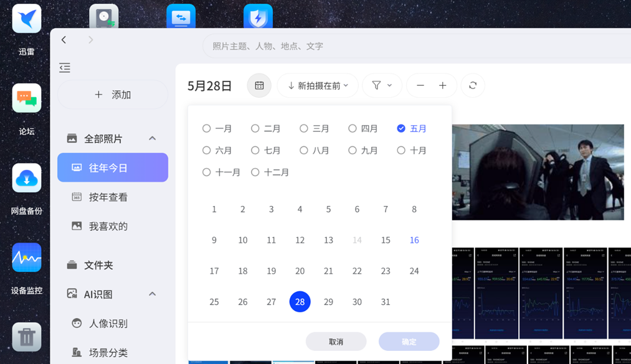The image size is (631, 364).
Task: Select 四月 month radio button
Action: click(x=353, y=129)
